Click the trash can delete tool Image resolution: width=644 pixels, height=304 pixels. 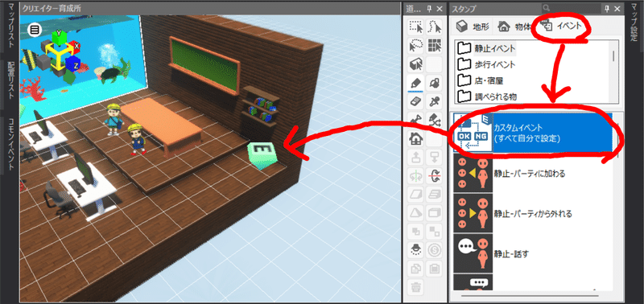coord(416,287)
